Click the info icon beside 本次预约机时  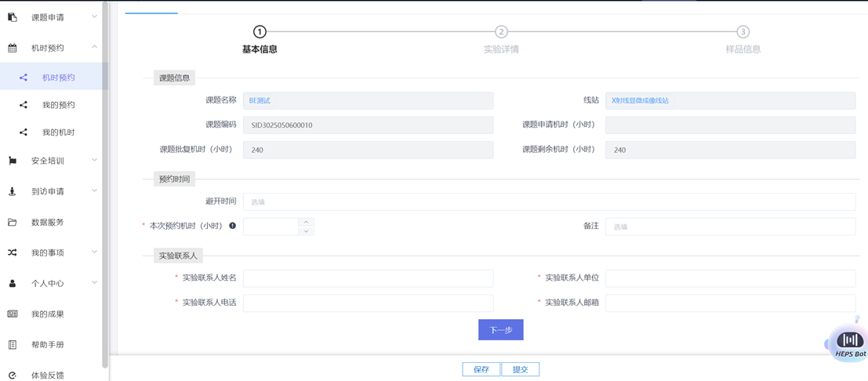[x=232, y=226]
